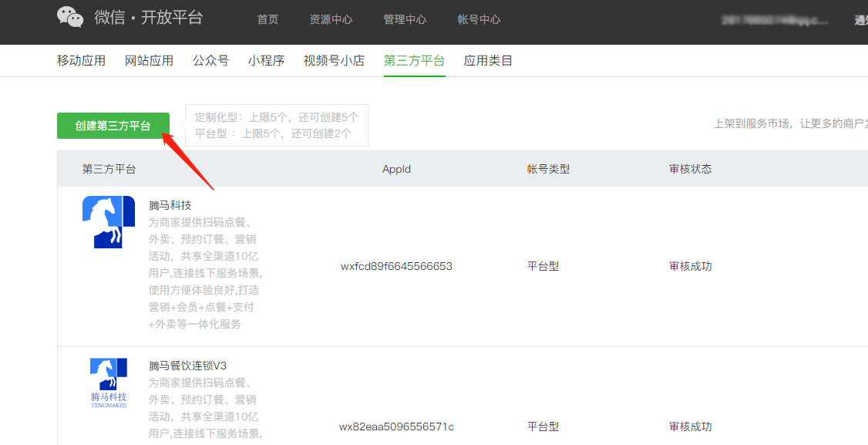This screenshot has width=868, height=445.
Task: Click 审核成功 in 腾马科技 row
Action: 690,267
